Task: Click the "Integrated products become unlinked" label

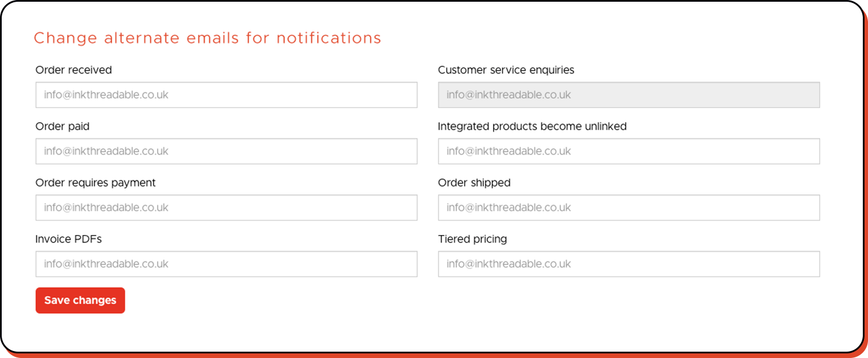Action: pyautogui.click(x=532, y=126)
